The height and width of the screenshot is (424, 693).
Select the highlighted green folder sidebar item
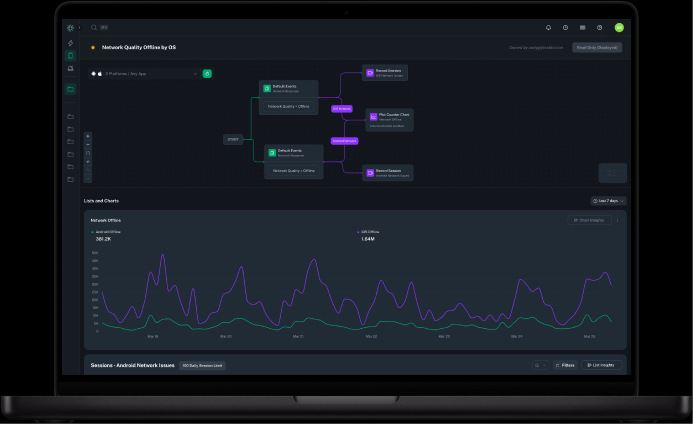(x=70, y=89)
